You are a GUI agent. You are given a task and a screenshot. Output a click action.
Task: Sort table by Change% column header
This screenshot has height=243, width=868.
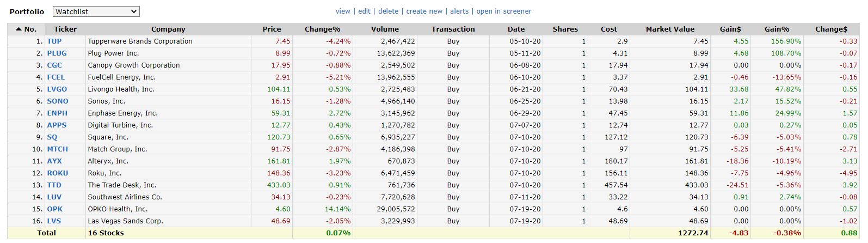tap(322, 29)
